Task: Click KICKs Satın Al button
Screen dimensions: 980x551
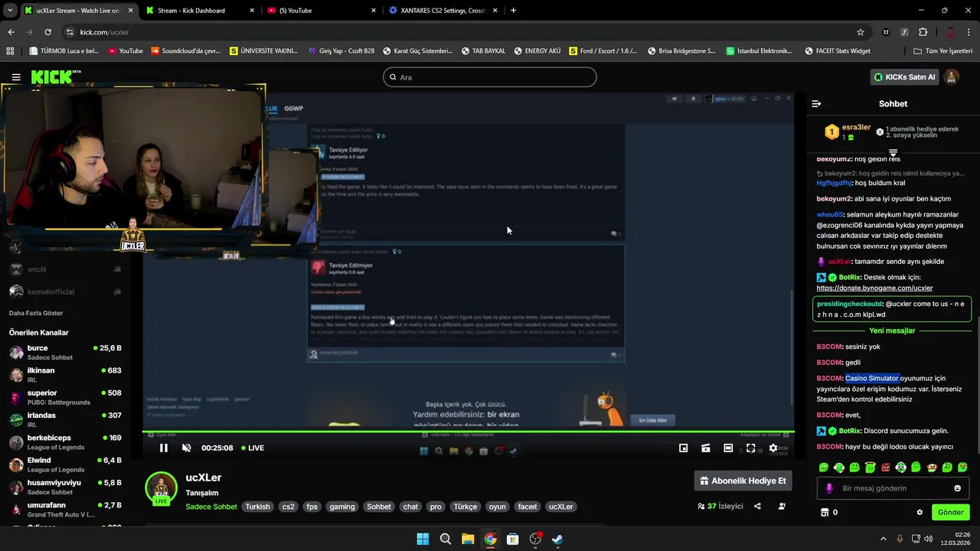Action: (905, 77)
